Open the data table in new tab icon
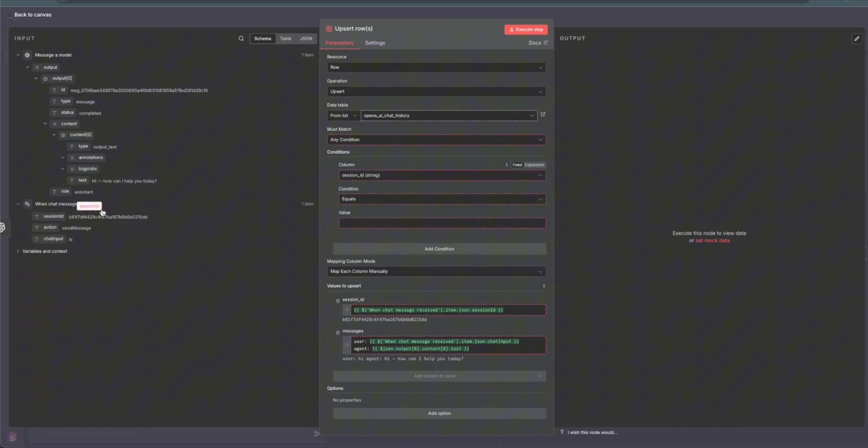Viewport: 868px width, 448px height. coord(543,114)
